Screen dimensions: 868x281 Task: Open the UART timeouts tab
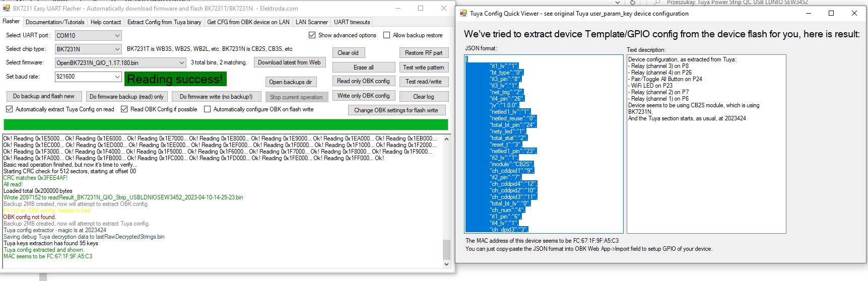coord(352,22)
